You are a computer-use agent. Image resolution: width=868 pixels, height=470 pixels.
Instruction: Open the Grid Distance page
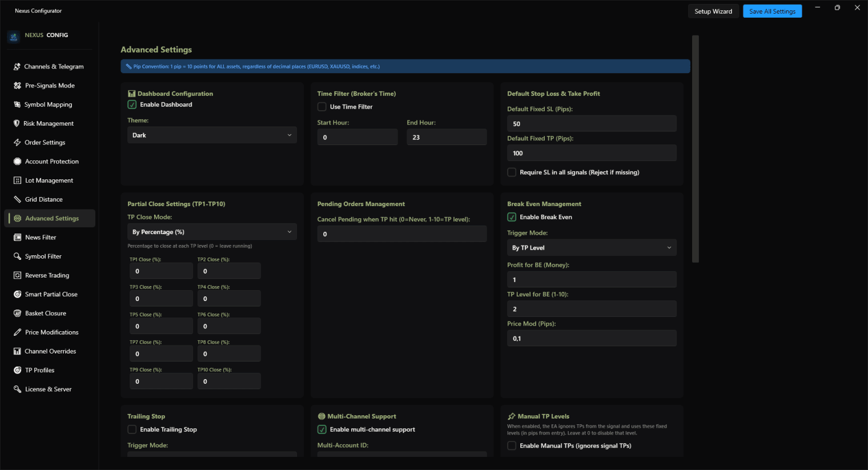click(x=50, y=199)
